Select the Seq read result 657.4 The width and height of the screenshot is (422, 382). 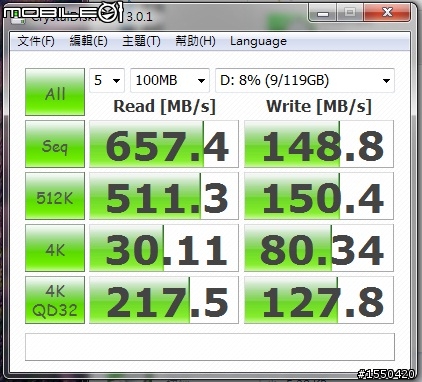pos(164,144)
